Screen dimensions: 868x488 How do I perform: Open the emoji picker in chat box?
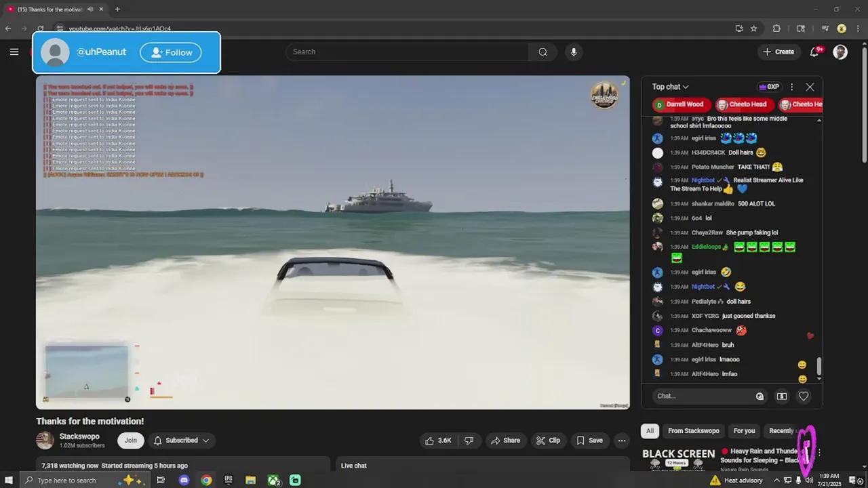pos(759,396)
